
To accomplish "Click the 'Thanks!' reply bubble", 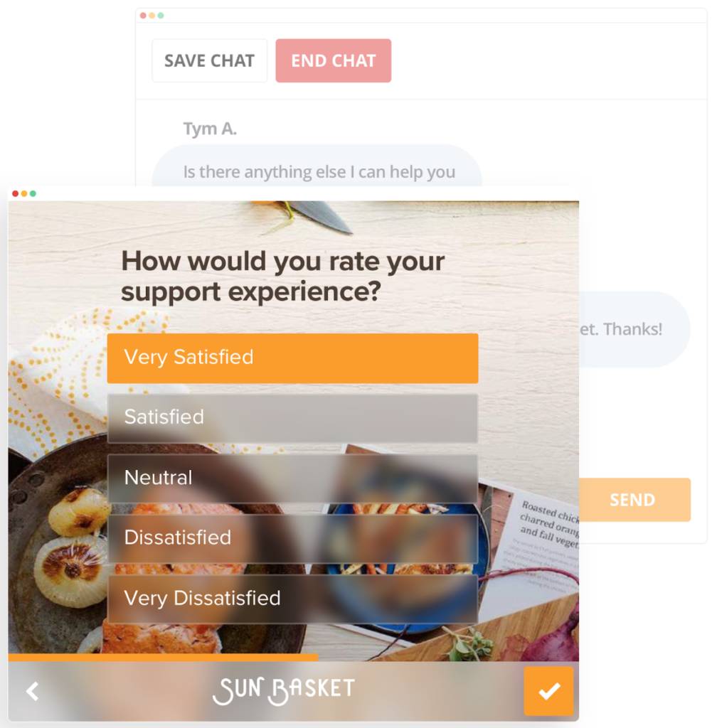I will click(x=634, y=329).
